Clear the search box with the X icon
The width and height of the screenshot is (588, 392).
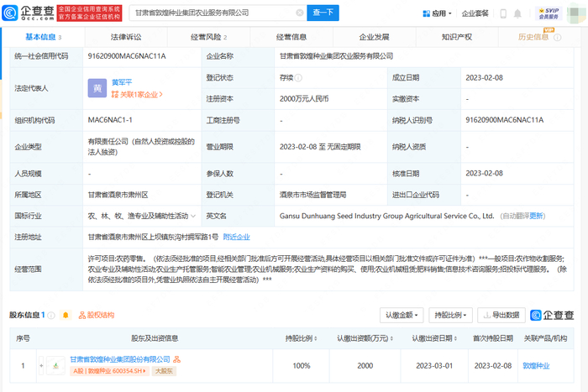click(x=299, y=13)
